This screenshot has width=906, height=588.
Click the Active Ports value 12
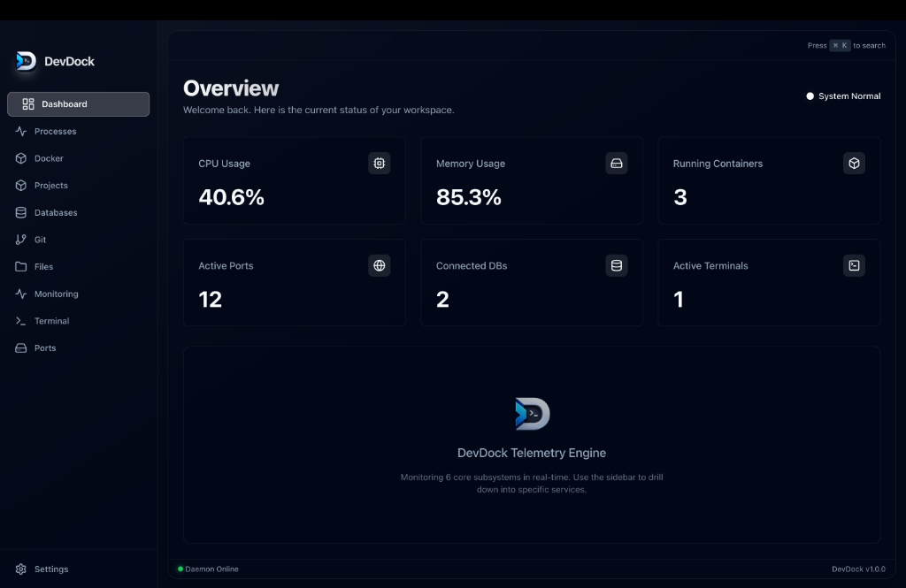(211, 300)
